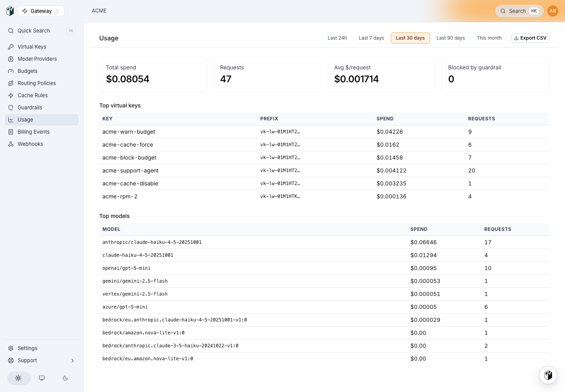
Task: Click the acme-warn-budget key row
Action: coord(324,132)
